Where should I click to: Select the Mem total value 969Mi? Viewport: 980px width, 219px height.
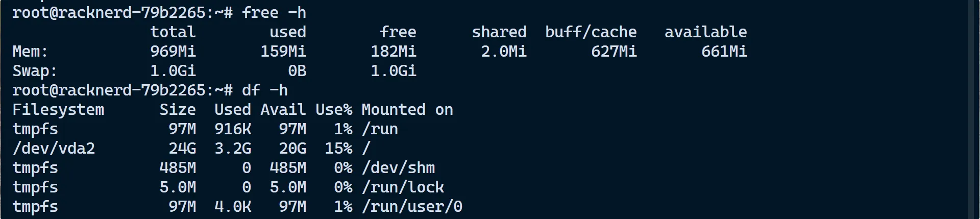point(173,52)
